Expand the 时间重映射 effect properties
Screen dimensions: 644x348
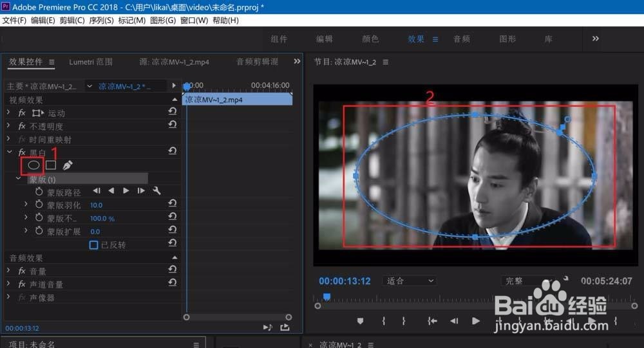point(8,138)
